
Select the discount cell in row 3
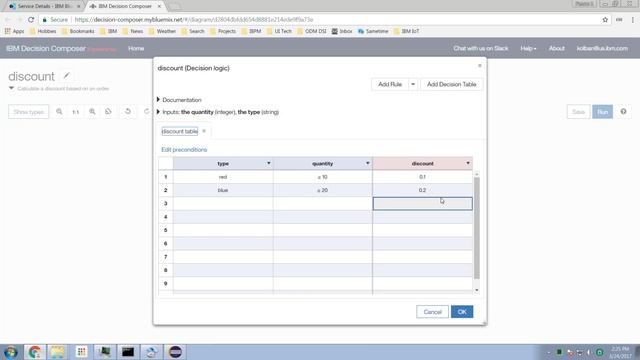click(x=422, y=203)
